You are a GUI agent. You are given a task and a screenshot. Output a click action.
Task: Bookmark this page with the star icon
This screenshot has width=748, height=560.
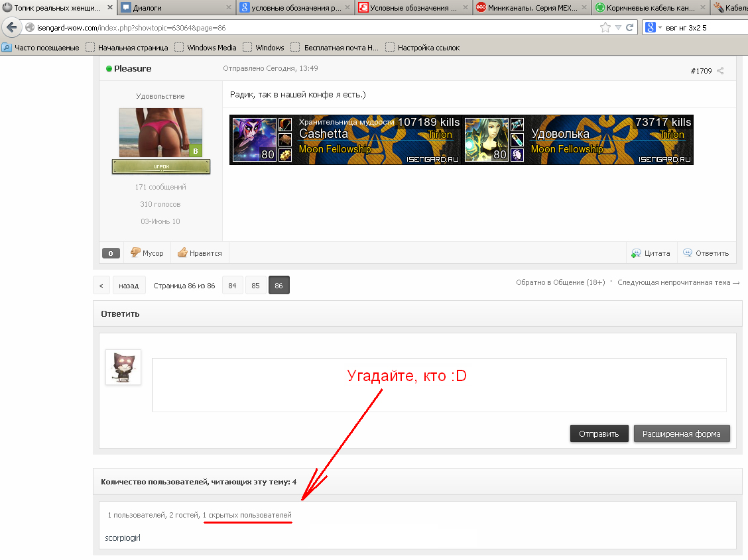605,28
